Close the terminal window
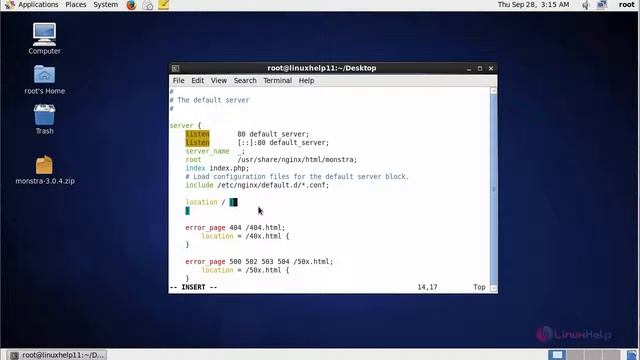 [491, 69]
